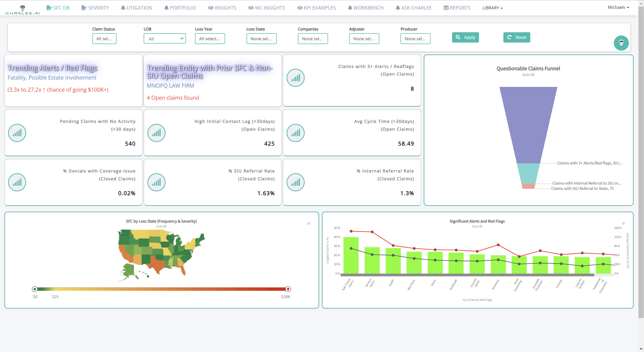The image size is (644, 352).
Task: Open KPI Examples page
Action: pos(316,8)
